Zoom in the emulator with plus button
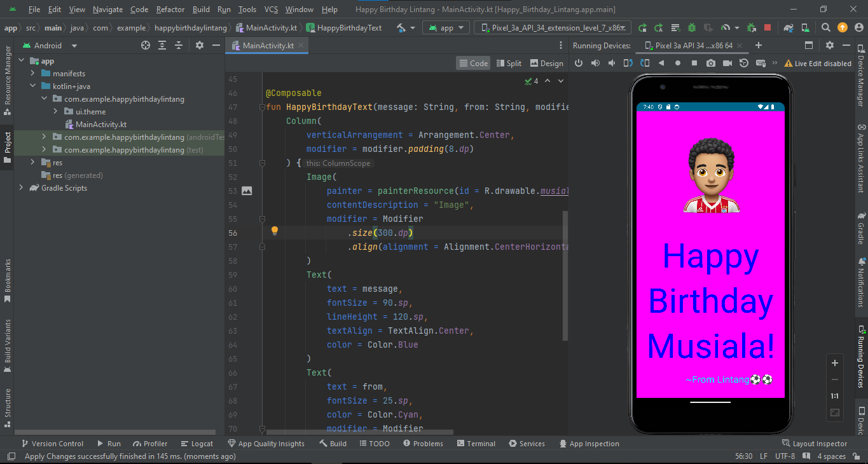Image resolution: width=868 pixels, height=464 pixels. [x=835, y=363]
